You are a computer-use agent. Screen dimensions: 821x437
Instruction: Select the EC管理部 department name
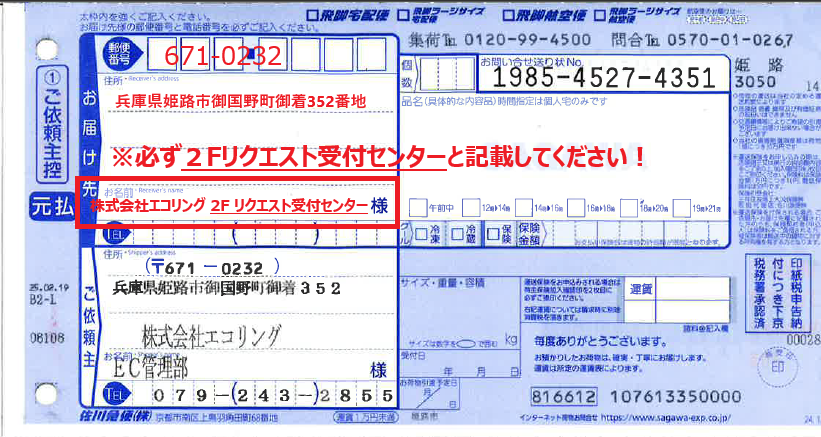[150, 370]
